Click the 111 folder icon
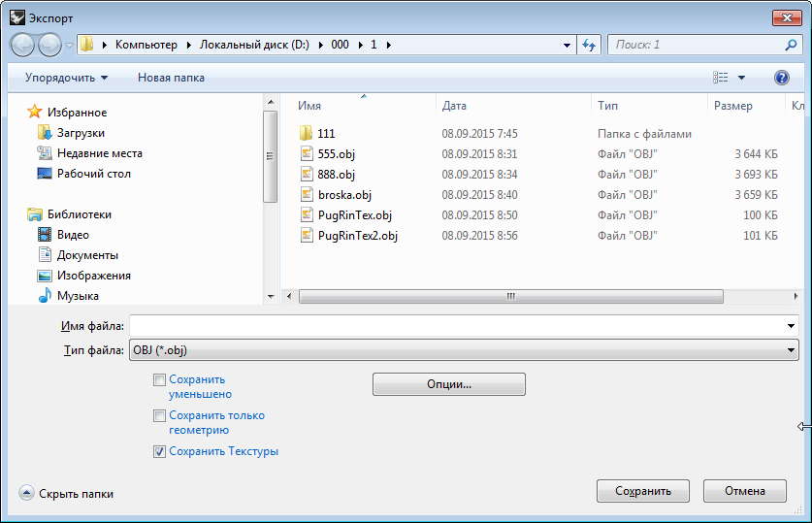 click(306, 133)
